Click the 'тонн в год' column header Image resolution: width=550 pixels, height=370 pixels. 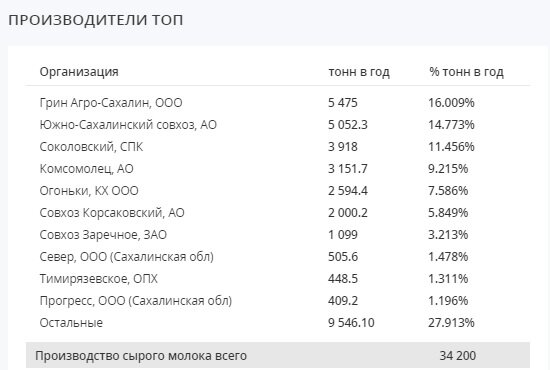point(358,72)
